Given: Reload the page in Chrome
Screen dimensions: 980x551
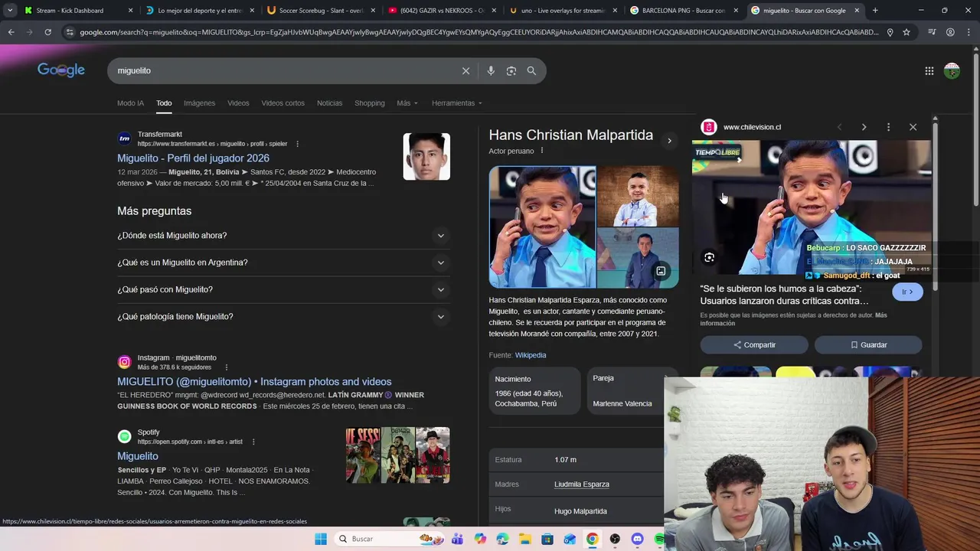Looking at the screenshot, I should (x=47, y=32).
